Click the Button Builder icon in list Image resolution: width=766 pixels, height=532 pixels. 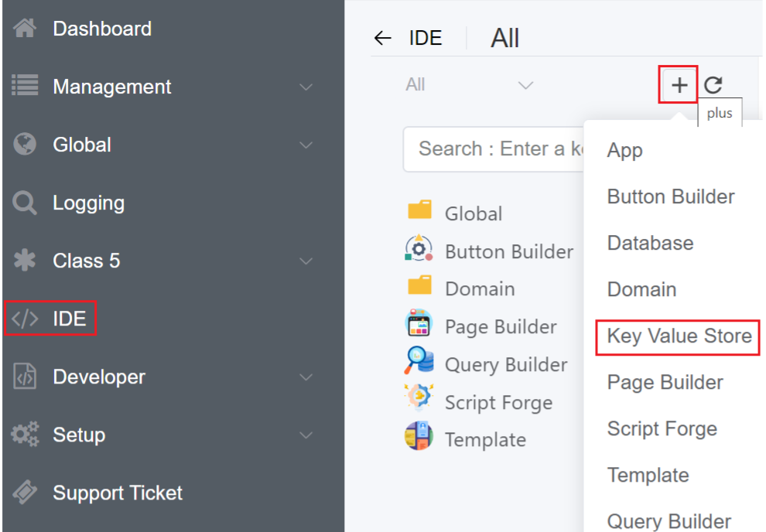click(419, 249)
